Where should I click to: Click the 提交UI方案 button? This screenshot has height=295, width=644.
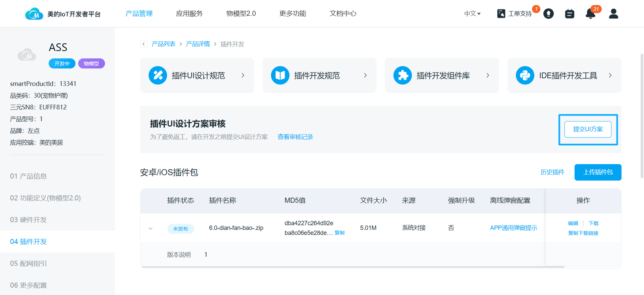pyautogui.click(x=588, y=129)
